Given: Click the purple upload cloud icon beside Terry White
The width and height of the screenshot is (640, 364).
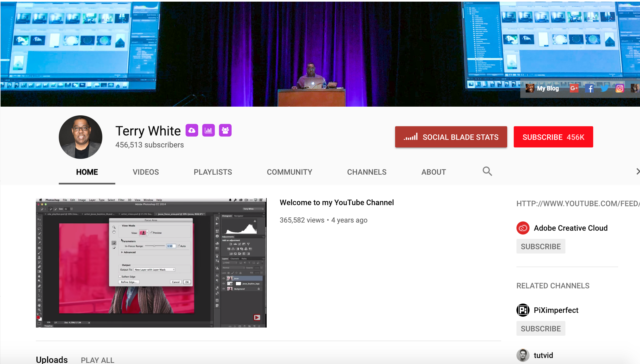Looking at the screenshot, I should [x=192, y=130].
